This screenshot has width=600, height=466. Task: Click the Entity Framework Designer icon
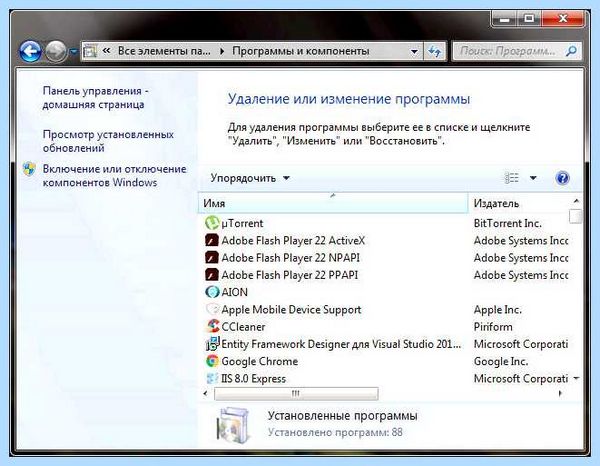click(212, 344)
